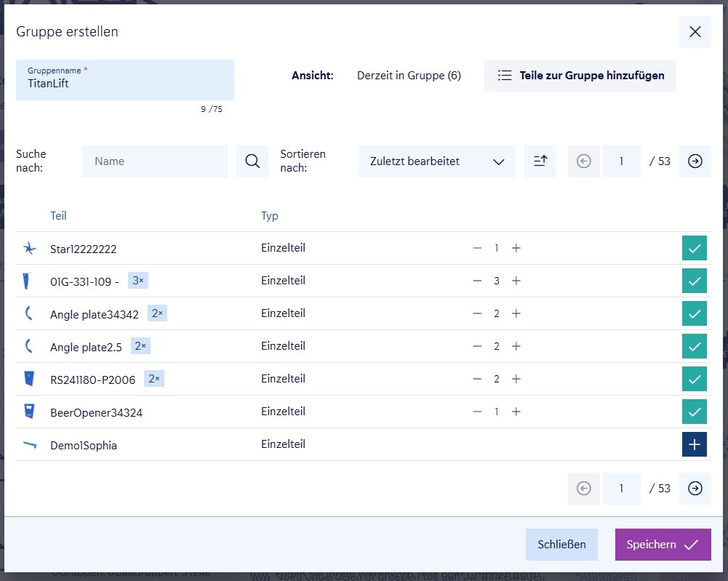The image size is (728, 581).
Task: Increase quantity of Star12222222
Action: (x=516, y=248)
